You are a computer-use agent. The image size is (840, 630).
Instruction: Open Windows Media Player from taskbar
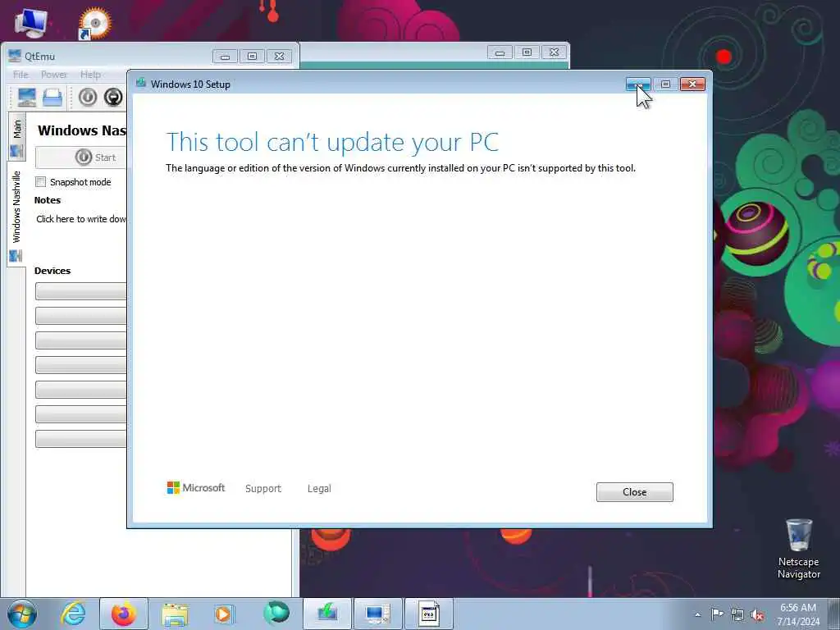pos(223,614)
